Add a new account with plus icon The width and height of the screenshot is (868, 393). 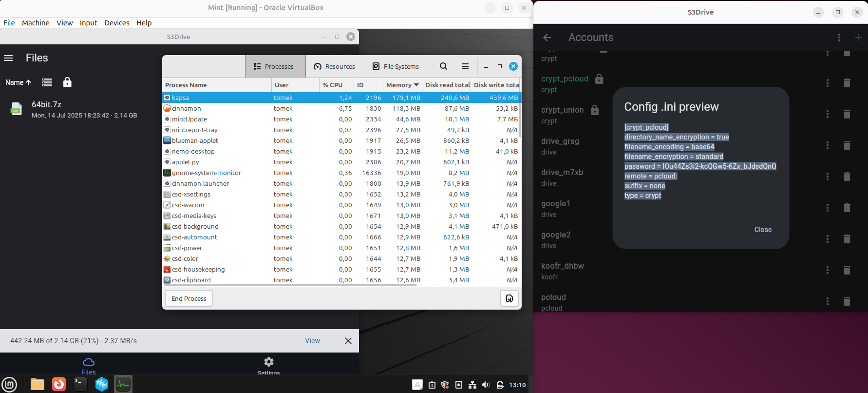[858, 38]
